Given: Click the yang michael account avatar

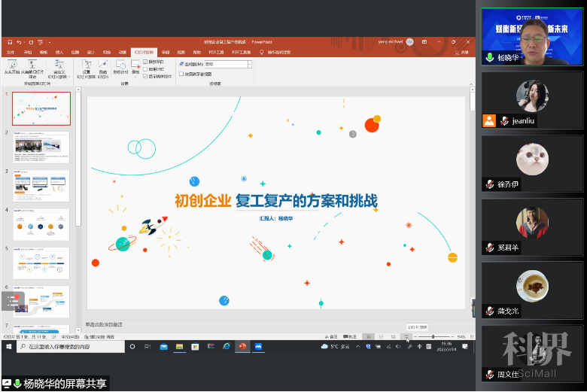Looking at the screenshot, I should click(409, 42).
